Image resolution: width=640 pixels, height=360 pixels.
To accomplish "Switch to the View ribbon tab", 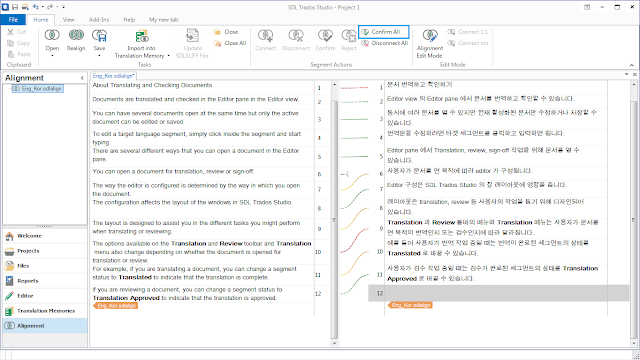I will [x=69, y=20].
